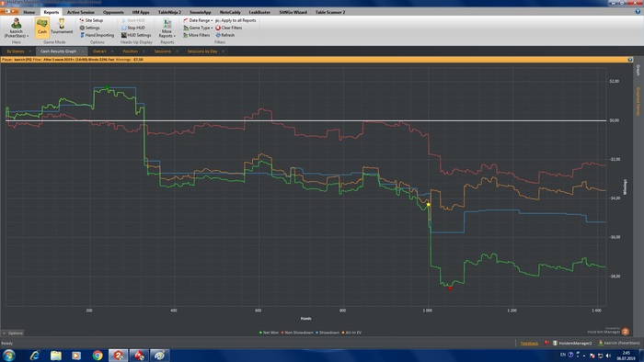The image size is (644, 362).
Task: Click Clear Filters
Action: pos(229,28)
